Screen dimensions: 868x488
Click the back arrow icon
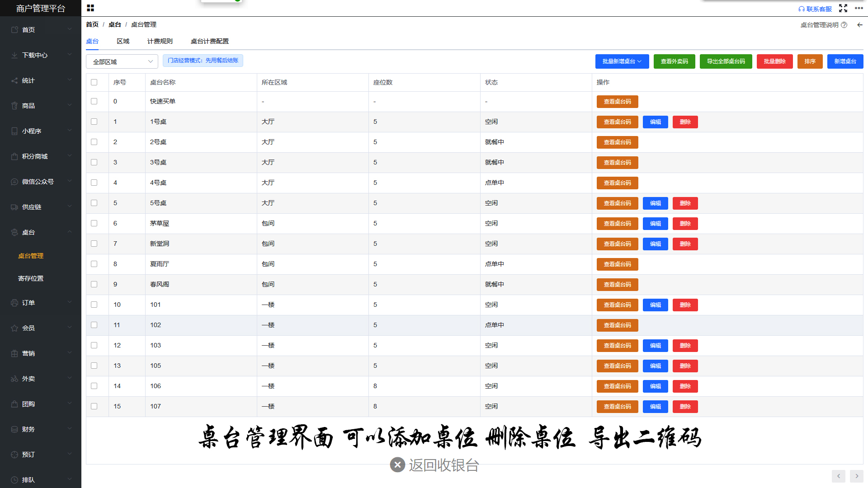click(860, 25)
